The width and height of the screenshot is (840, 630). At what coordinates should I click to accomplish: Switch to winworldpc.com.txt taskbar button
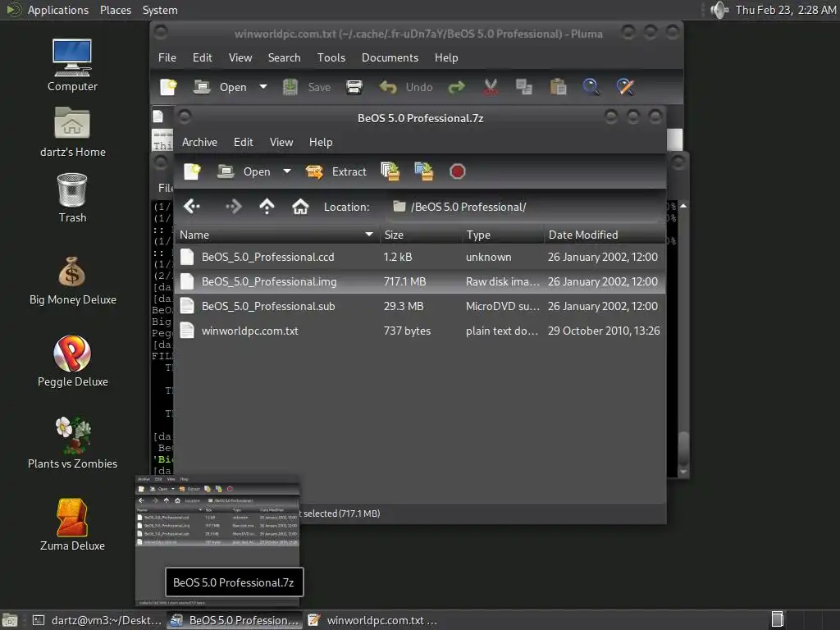[x=372, y=620]
